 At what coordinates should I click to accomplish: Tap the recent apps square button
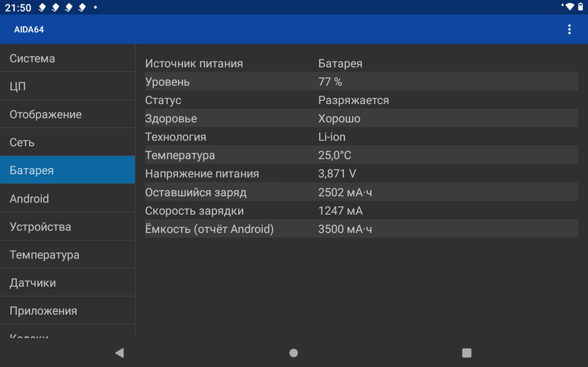pos(467,353)
